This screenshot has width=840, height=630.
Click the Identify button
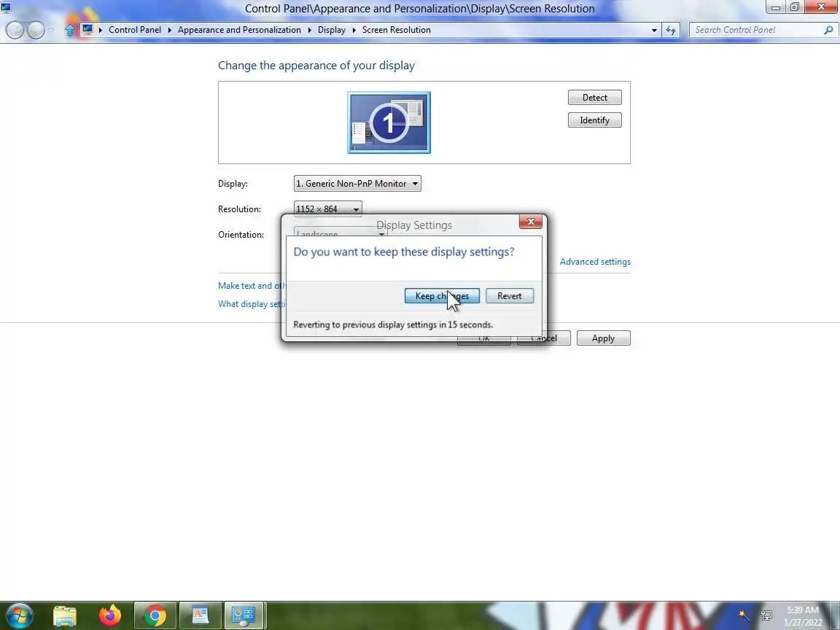595,120
